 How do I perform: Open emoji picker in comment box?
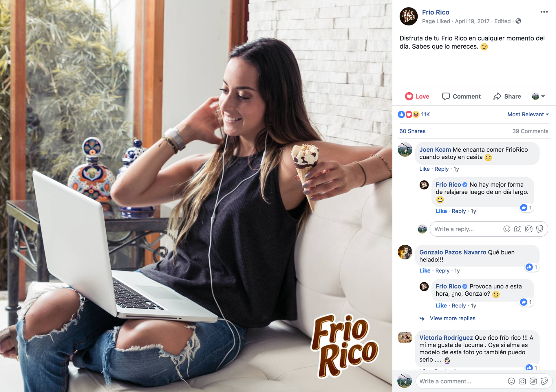(511, 381)
